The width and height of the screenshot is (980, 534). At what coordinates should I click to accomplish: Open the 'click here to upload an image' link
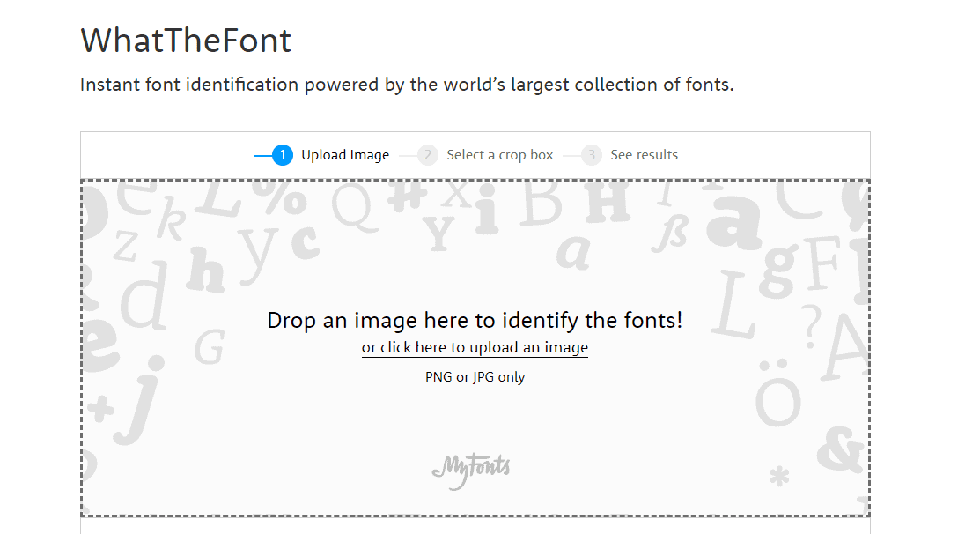(x=474, y=347)
